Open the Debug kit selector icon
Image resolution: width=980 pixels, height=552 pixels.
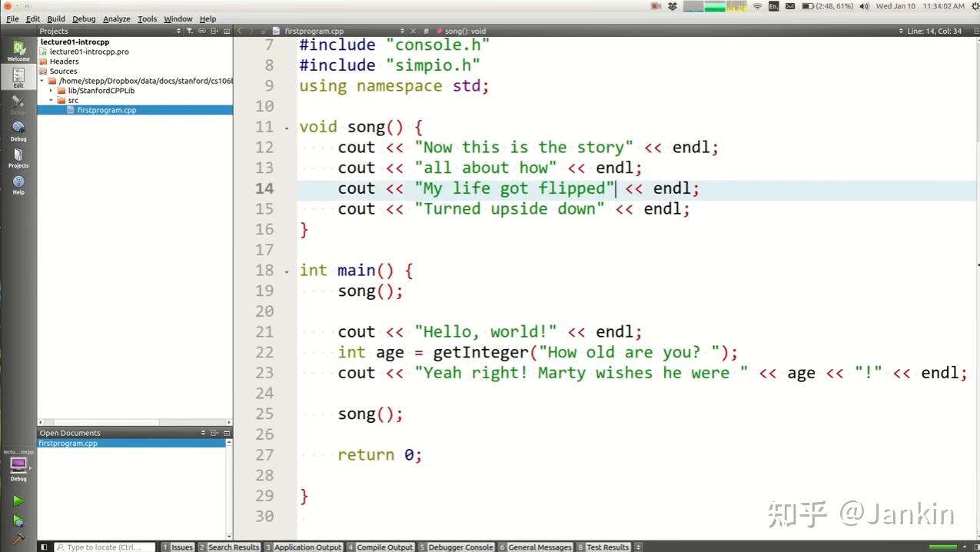pyautogui.click(x=18, y=465)
